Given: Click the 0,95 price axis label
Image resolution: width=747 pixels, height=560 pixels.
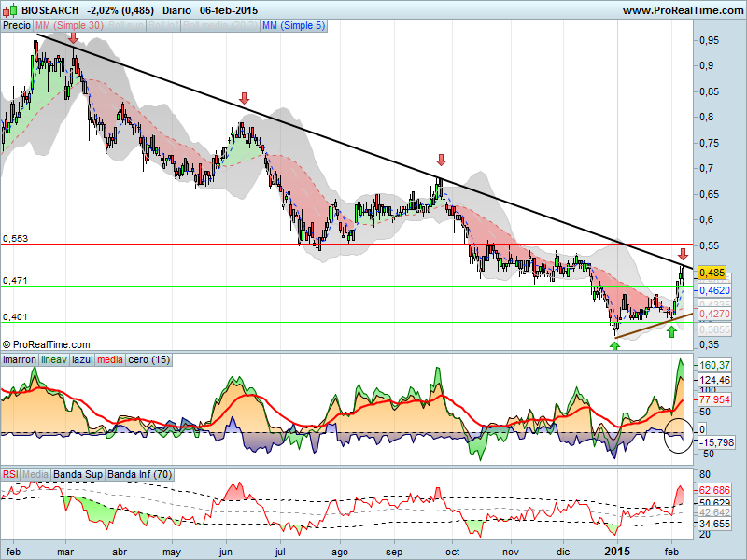Looking at the screenshot, I should [709, 40].
